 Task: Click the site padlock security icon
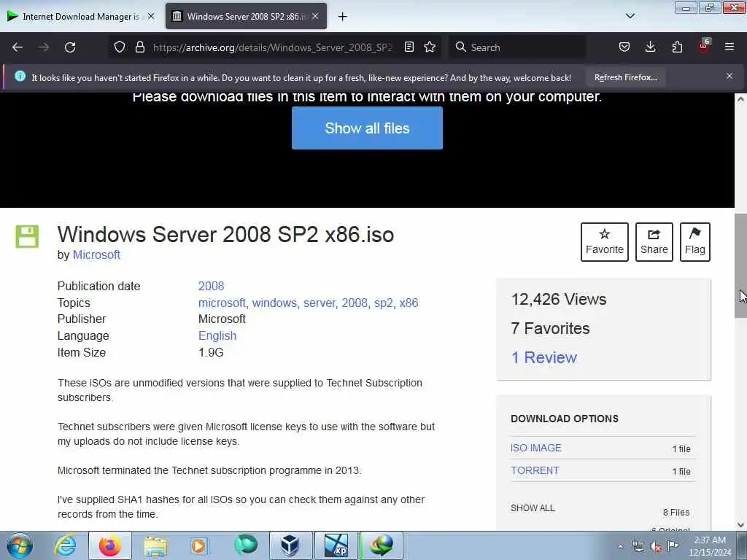coord(139,47)
